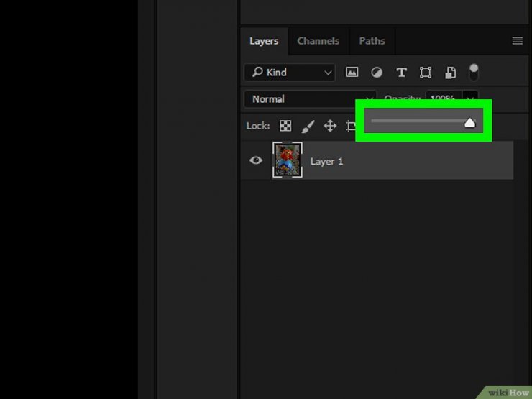Click the opacity slider handle
This screenshot has width=532, height=399.
[469, 123]
